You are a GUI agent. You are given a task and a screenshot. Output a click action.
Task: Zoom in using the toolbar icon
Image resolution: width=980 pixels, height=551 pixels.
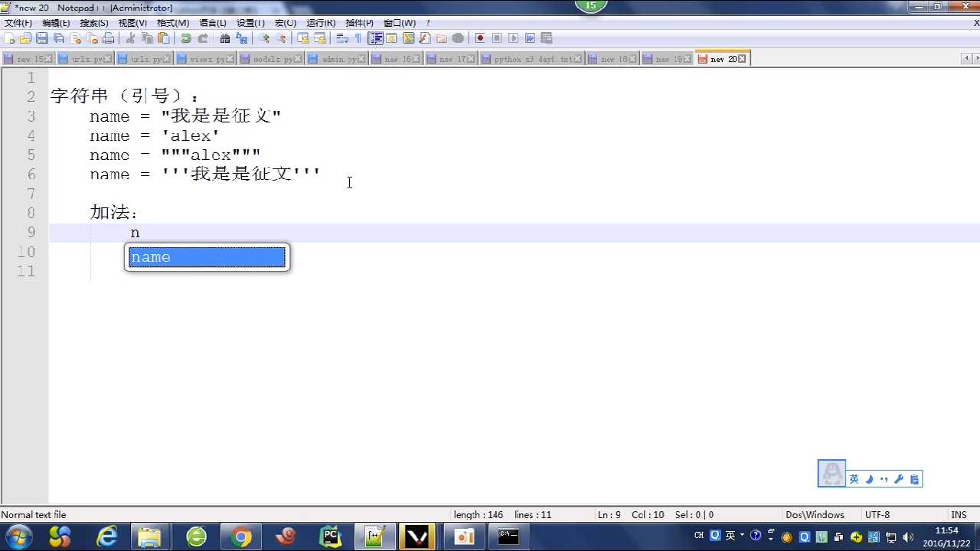coord(264,38)
